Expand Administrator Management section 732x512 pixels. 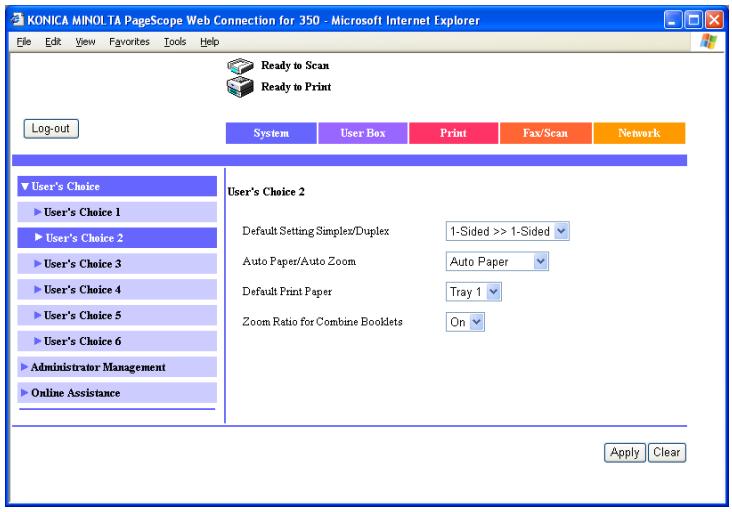click(117, 367)
